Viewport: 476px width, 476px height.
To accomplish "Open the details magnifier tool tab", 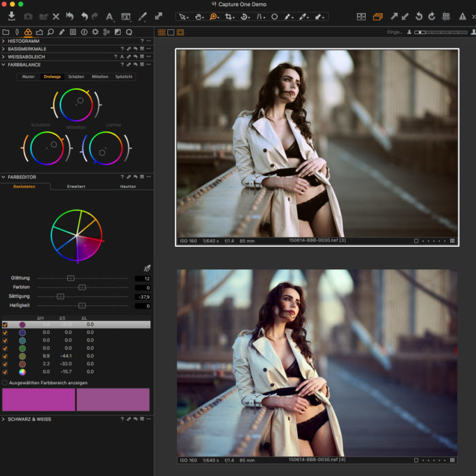I will [51, 32].
